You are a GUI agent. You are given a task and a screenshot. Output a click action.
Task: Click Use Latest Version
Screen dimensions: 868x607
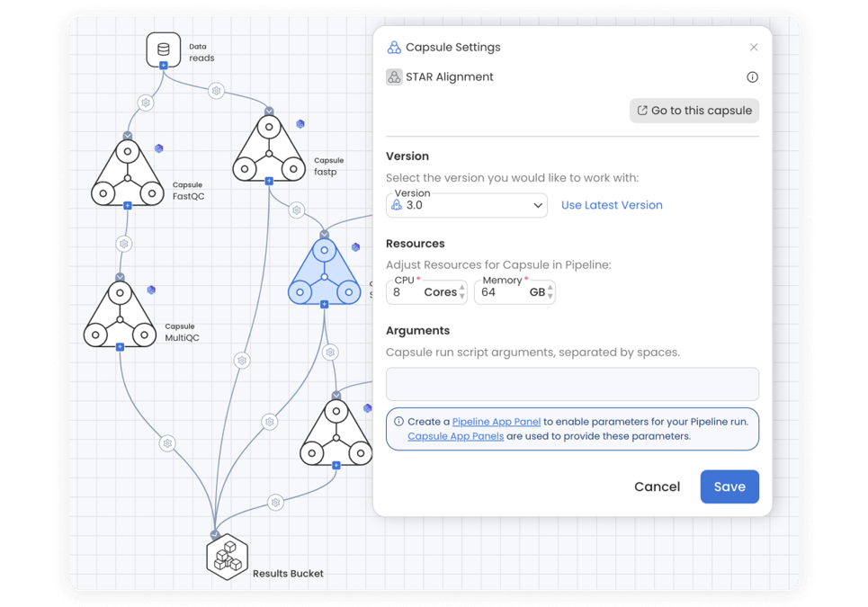612,205
